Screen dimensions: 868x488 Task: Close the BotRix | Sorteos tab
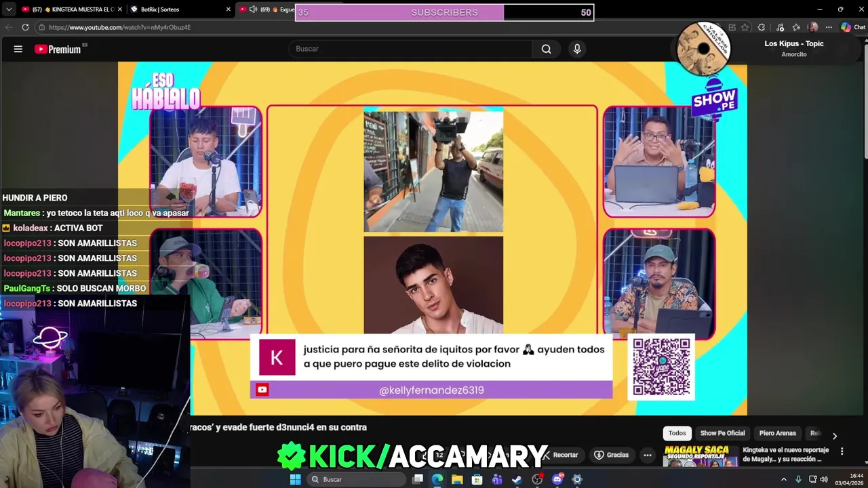pyautogui.click(x=227, y=9)
